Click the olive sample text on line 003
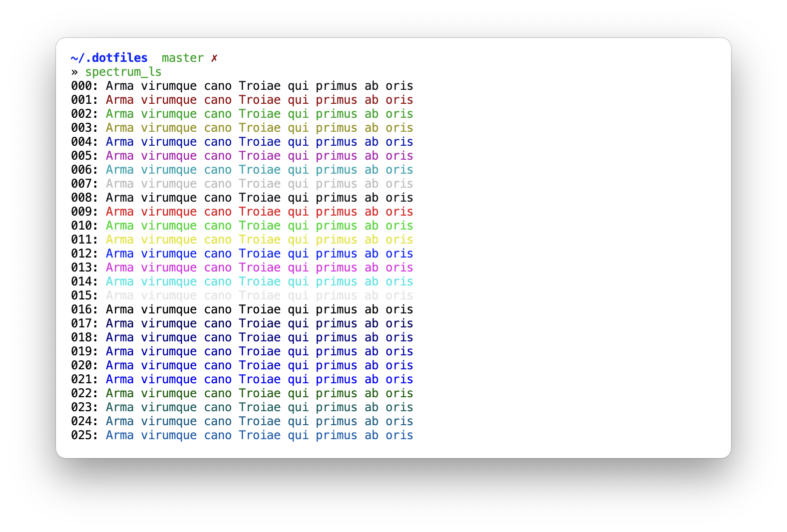The image size is (787, 532). tap(259, 128)
